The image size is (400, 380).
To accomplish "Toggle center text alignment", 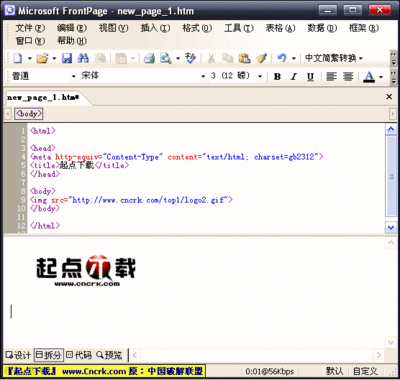I will pos(348,76).
